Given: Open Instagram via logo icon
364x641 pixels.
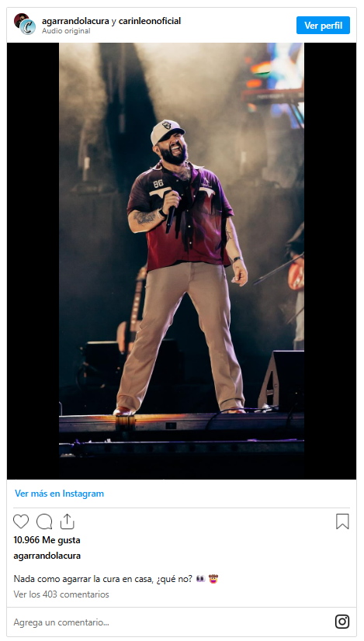Looking at the screenshot, I should [342, 622].
